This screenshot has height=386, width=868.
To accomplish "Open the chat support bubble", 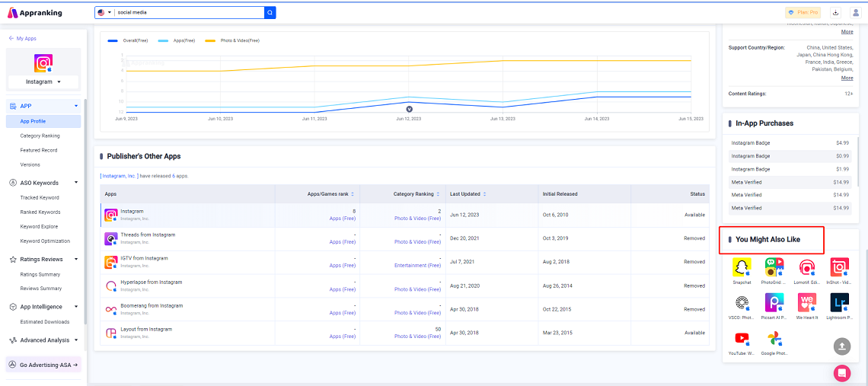I will [x=841, y=372].
